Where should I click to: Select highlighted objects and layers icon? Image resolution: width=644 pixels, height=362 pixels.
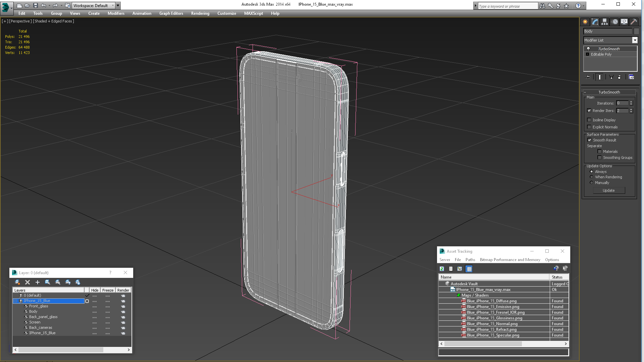48,282
